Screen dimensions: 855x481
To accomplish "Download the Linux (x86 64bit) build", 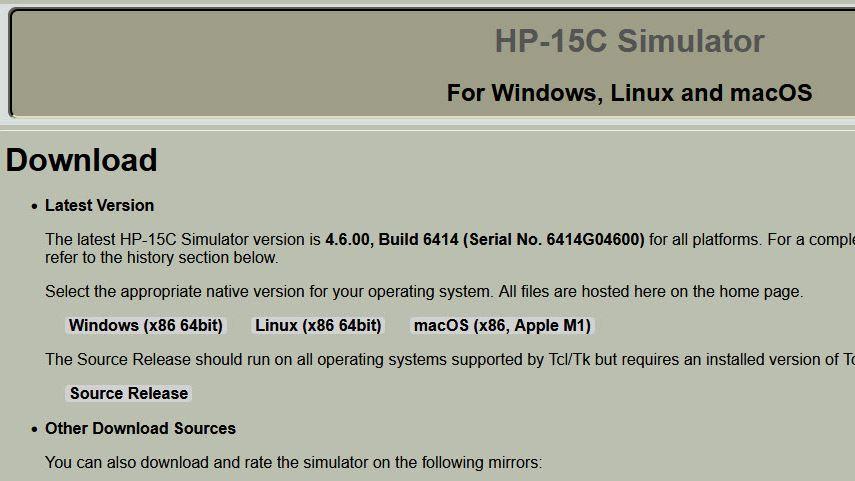I will point(318,326).
